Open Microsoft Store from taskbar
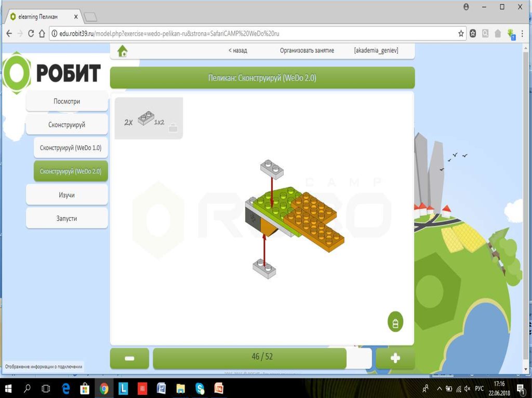 tap(85, 389)
